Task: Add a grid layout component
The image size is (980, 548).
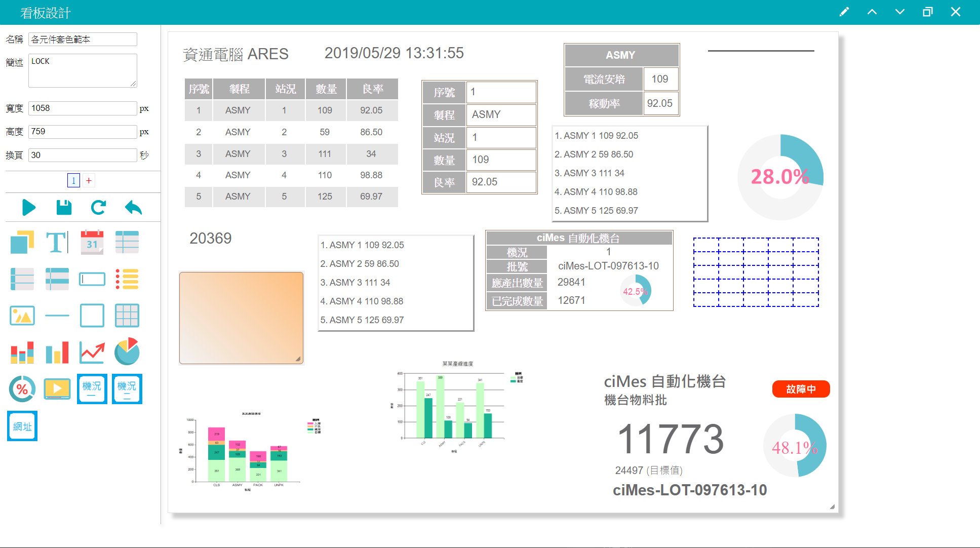Action: [x=127, y=316]
